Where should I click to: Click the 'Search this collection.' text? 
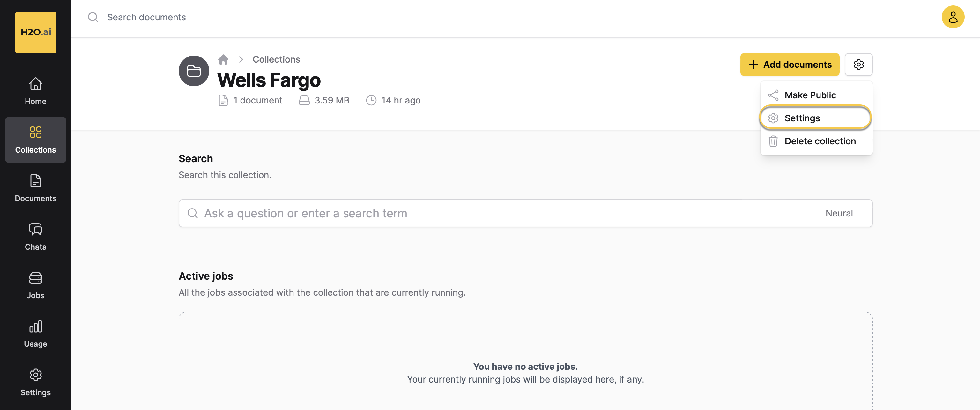[x=225, y=175]
